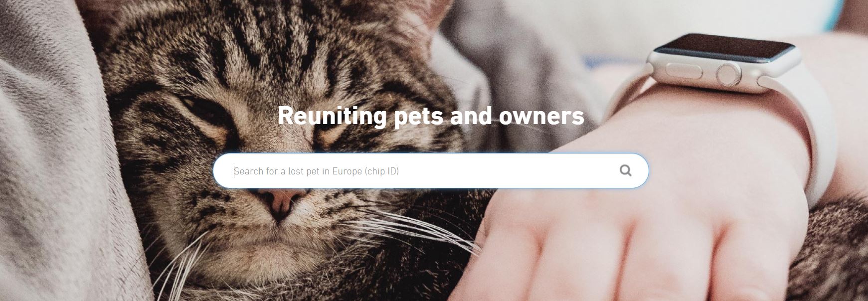Click the 'Reuniting pets and owners' heading

point(431,116)
